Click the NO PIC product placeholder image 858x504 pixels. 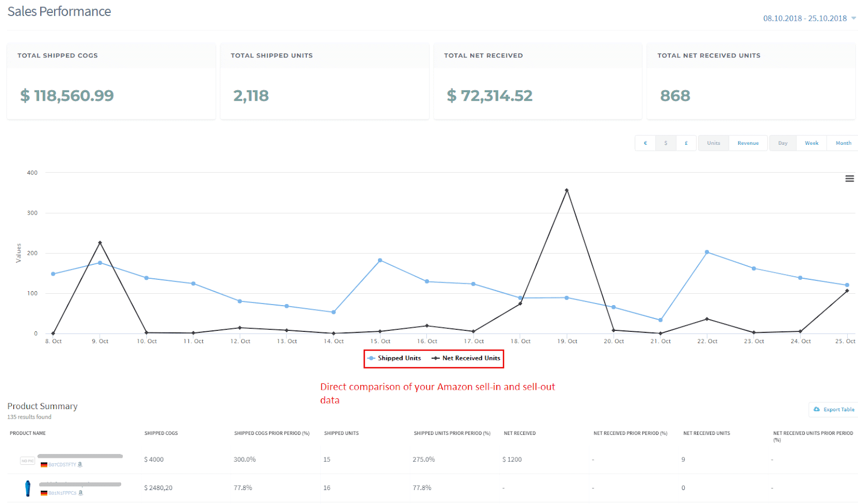pos(27,461)
